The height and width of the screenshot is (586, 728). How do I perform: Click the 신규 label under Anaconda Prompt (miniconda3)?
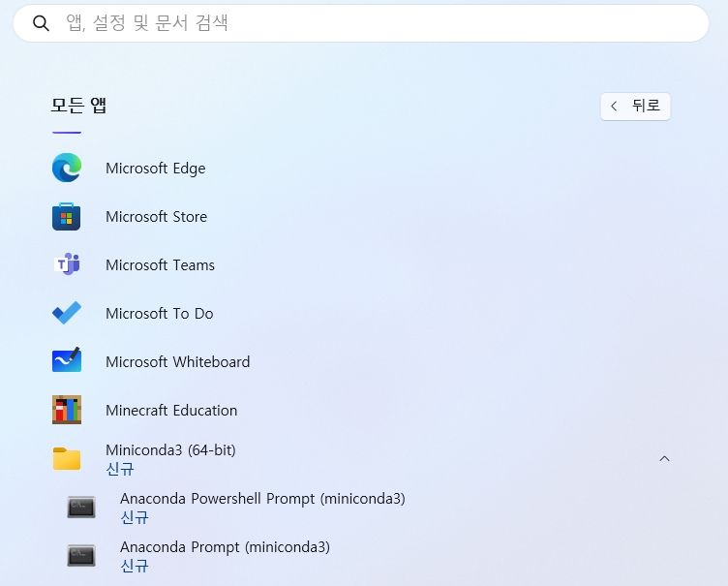(135, 566)
